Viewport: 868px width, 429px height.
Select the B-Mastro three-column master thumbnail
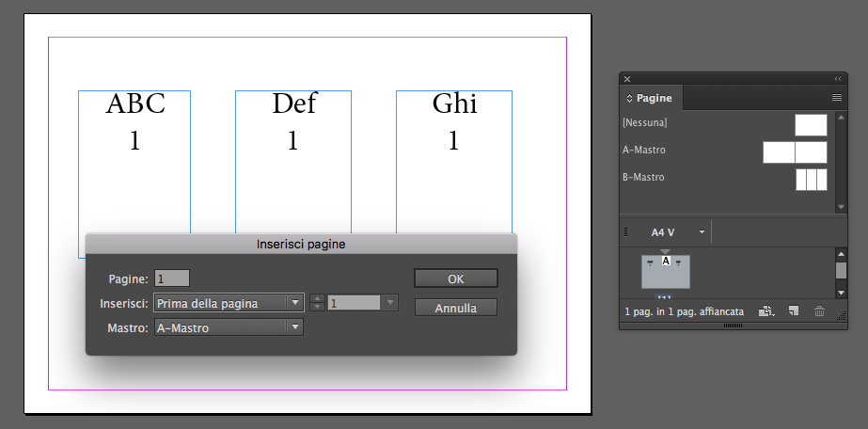[812, 180]
